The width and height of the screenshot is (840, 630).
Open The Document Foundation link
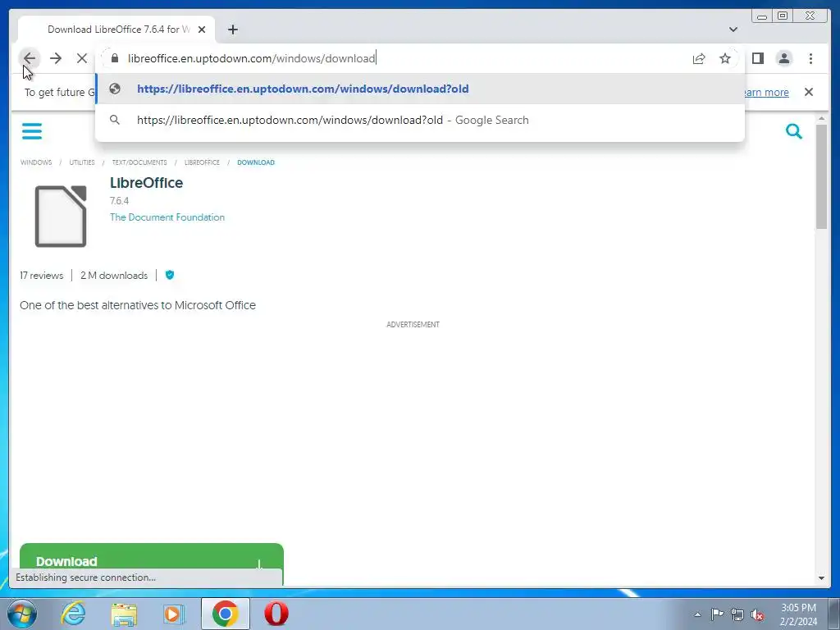coord(167,217)
